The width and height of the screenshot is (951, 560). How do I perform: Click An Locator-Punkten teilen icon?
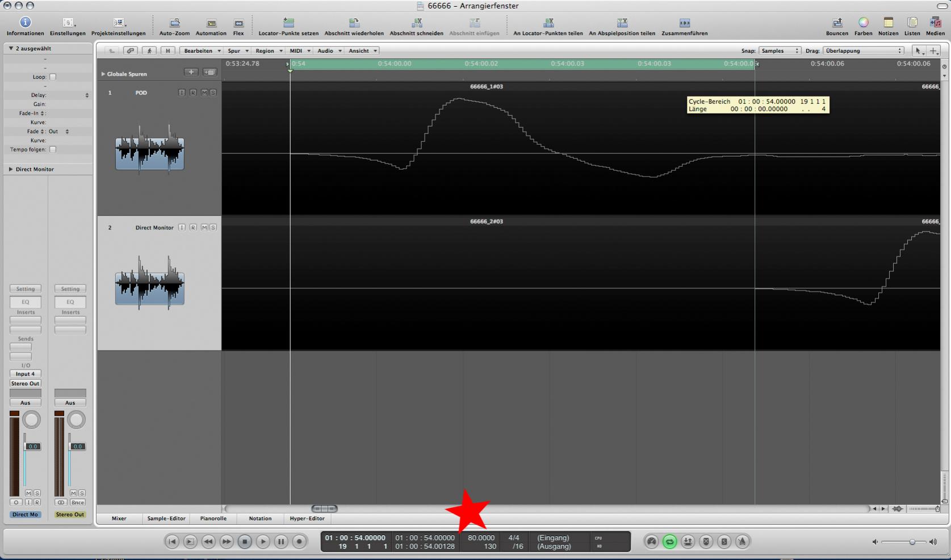pos(548,23)
